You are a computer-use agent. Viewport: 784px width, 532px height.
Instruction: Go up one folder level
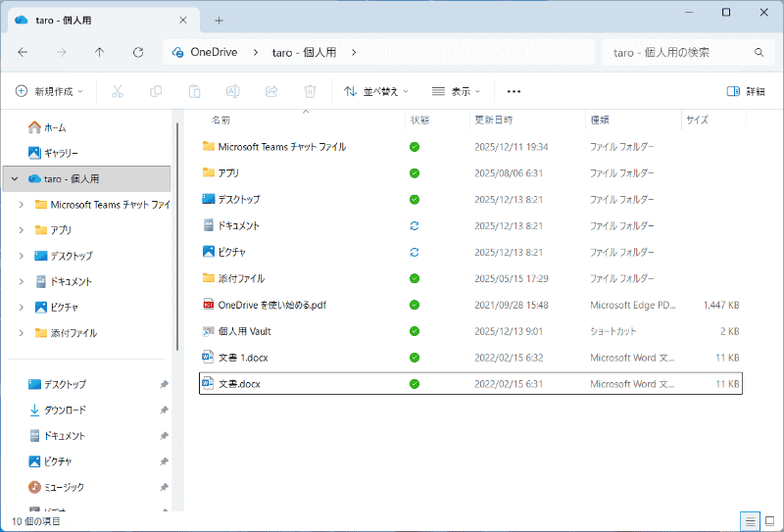100,53
